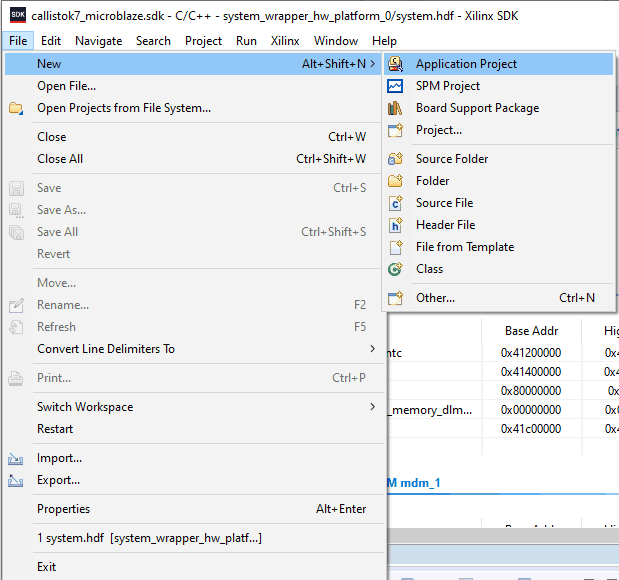Screen dimensions: 619x580
Task: Click the SPM Project icon
Action: 396,86
